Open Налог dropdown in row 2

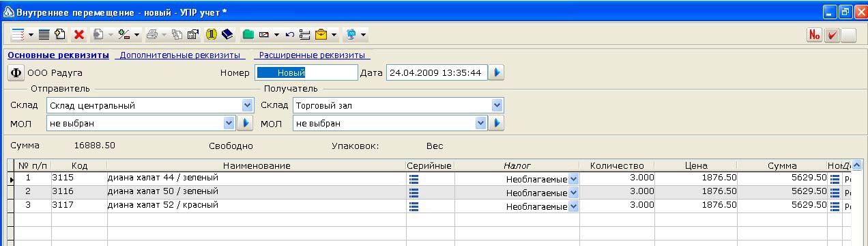(573, 192)
